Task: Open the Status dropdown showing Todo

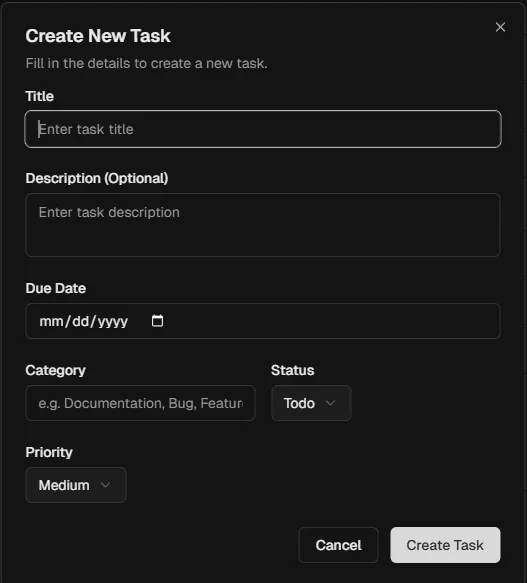Action: point(311,403)
